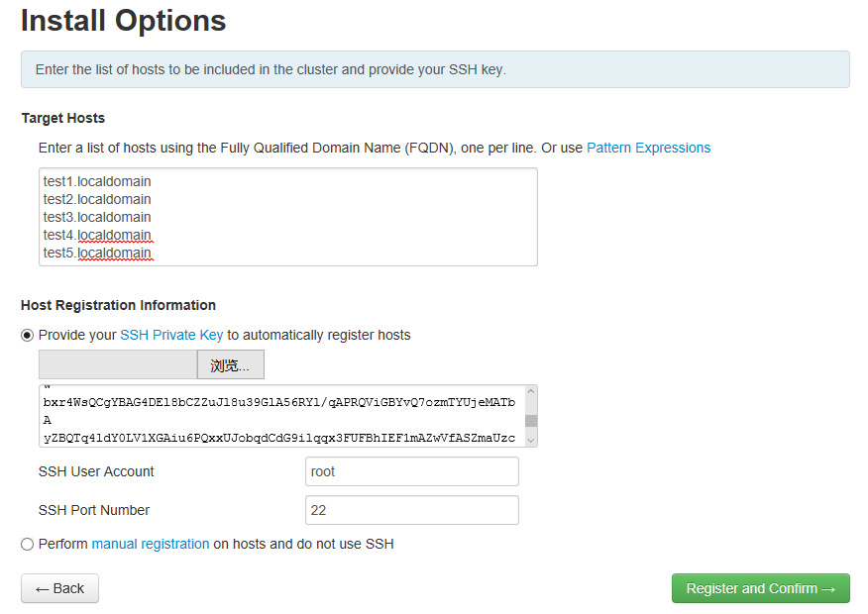Place cursor on the test3.localdomain line
Viewport: 868px width, 614px height.
[x=97, y=217]
